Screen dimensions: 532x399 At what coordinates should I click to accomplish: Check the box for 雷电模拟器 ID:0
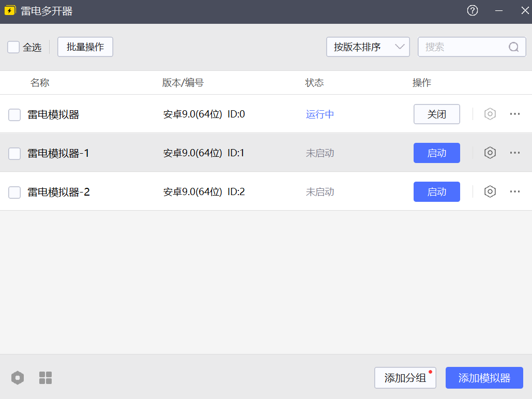(14, 115)
